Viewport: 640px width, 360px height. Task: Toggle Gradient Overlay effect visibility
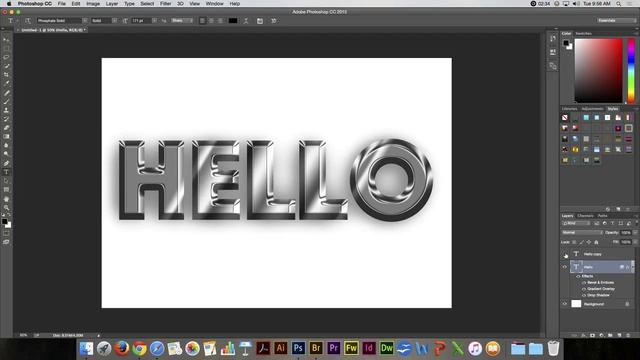tap(584, 289)
